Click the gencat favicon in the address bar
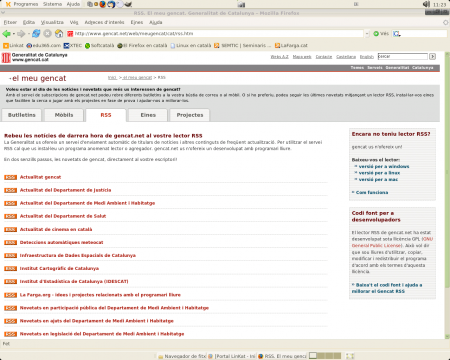 pos(70,34)
